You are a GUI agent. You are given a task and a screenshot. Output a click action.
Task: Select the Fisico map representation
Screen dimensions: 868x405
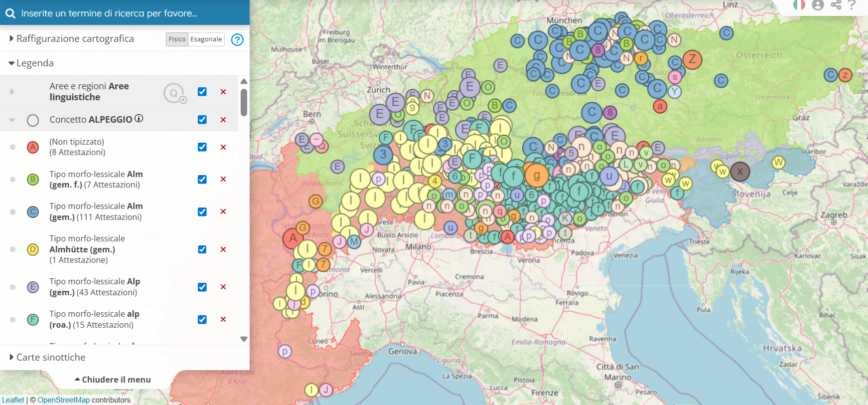tap(177, 39)
